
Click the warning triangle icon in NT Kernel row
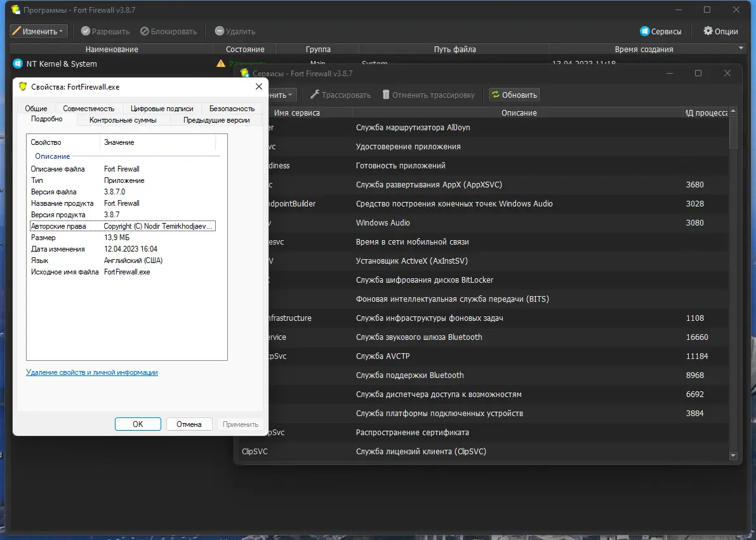point(221,64)
